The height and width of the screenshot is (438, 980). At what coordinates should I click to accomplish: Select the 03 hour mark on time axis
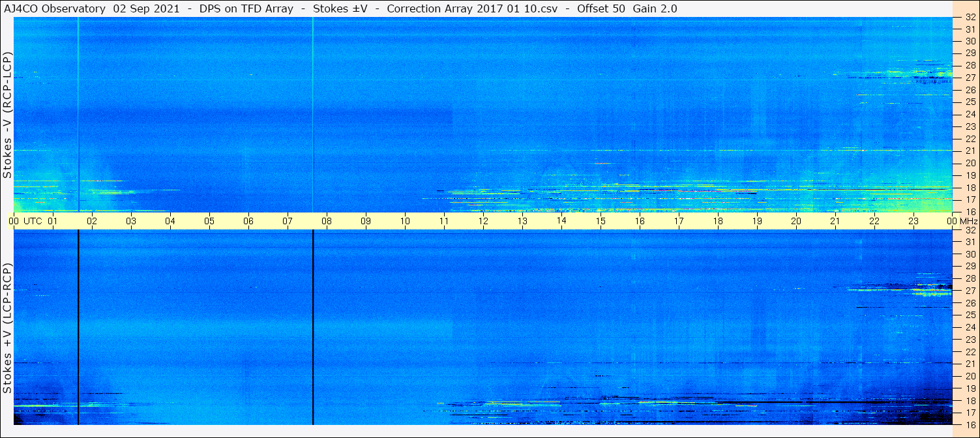point(131,221)
